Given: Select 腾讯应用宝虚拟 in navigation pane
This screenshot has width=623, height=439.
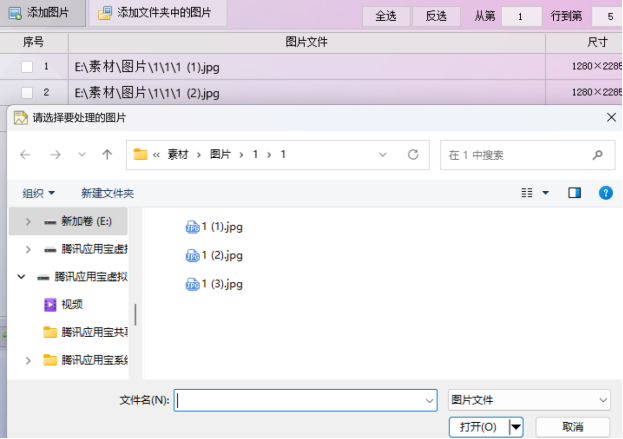Looking at the screenshot, I should 83,277.
